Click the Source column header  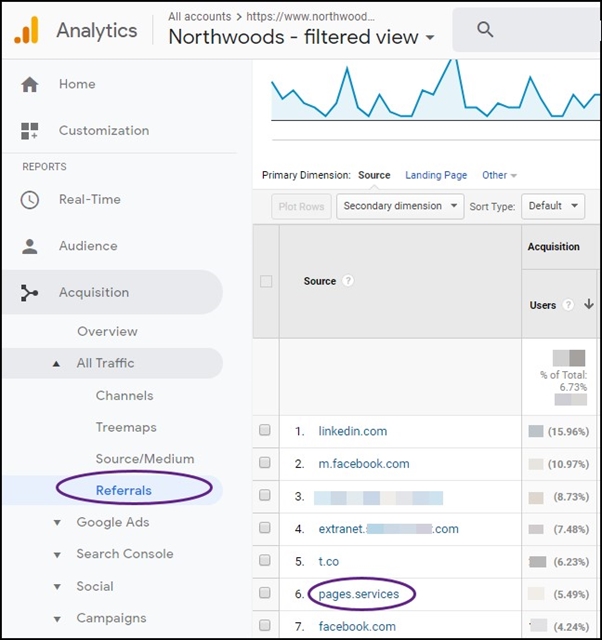point(320,281)
